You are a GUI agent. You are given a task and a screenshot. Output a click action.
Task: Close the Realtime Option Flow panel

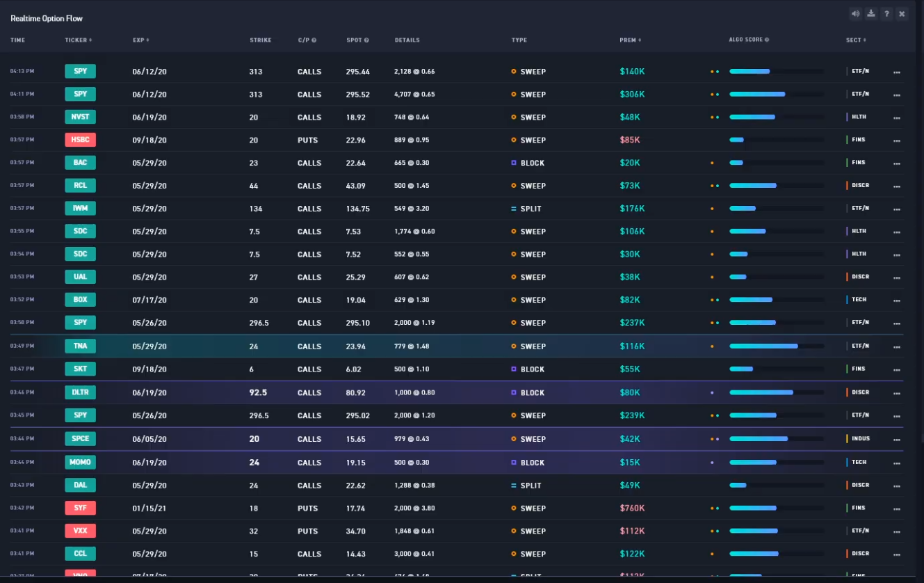click(902, 14)
